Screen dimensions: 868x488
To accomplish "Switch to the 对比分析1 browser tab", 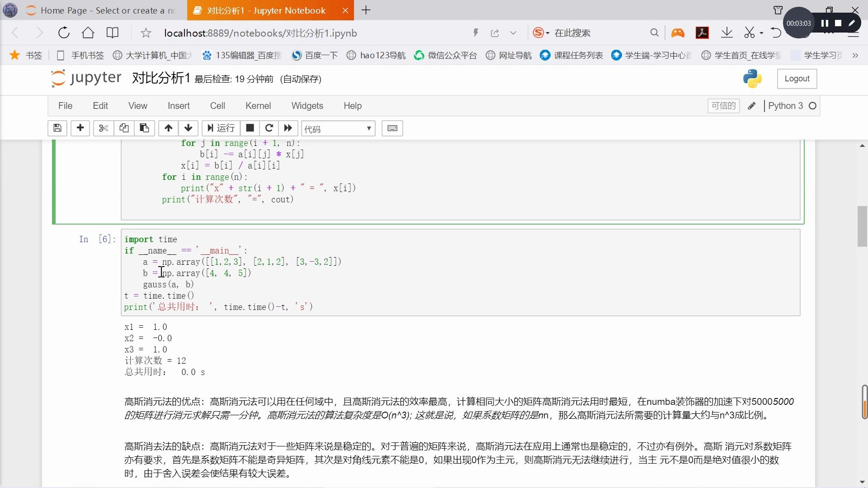I will 267,10.
